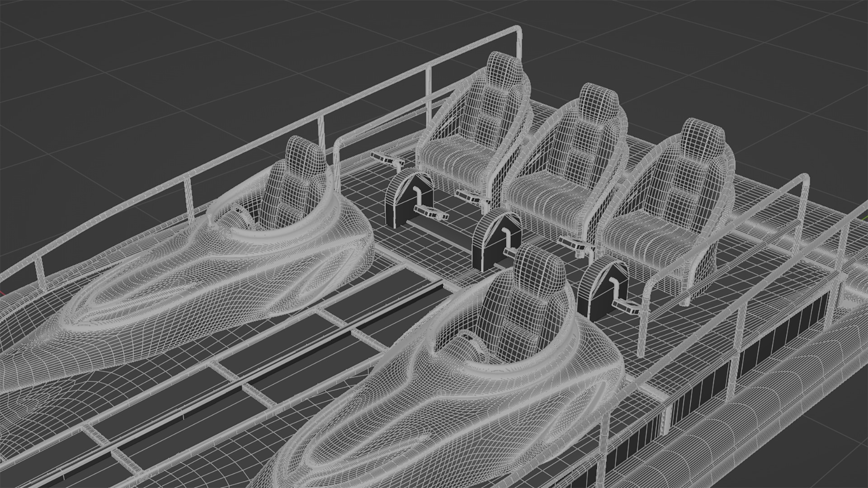Image resolution: width=868 pixels, height=488 pixels.
Task: Click the middle rear seat's headrest
Action: tap(598, 103)
